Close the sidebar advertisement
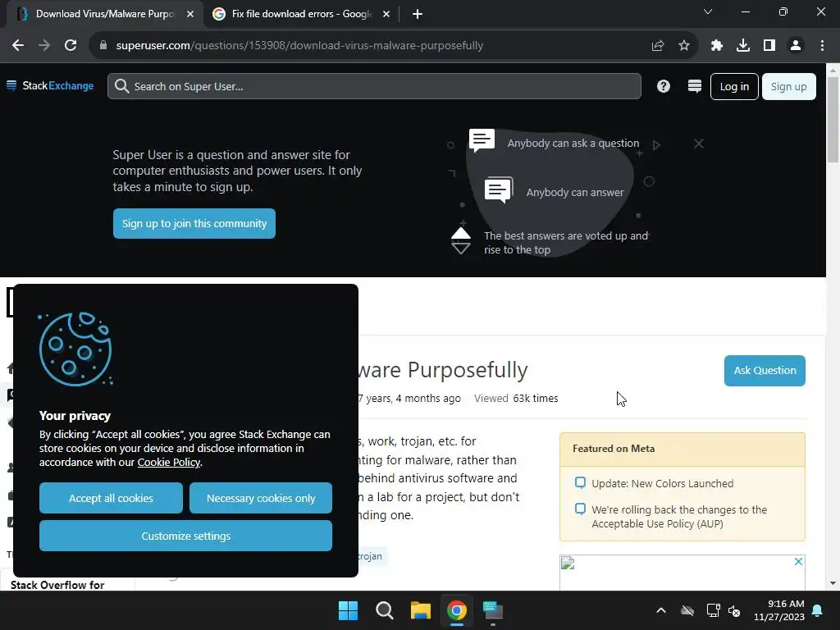The height and width of the screenshot is (630, 840). [798, 561]
